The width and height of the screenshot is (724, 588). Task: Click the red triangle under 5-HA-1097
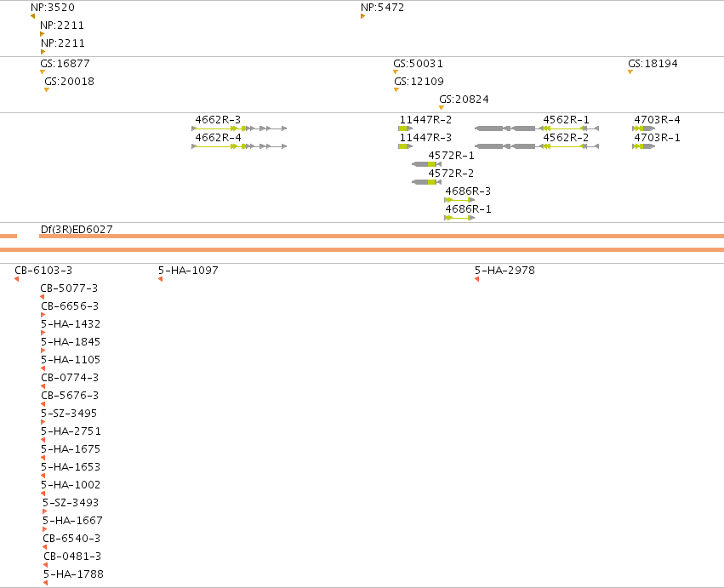[x=160, y=279]
